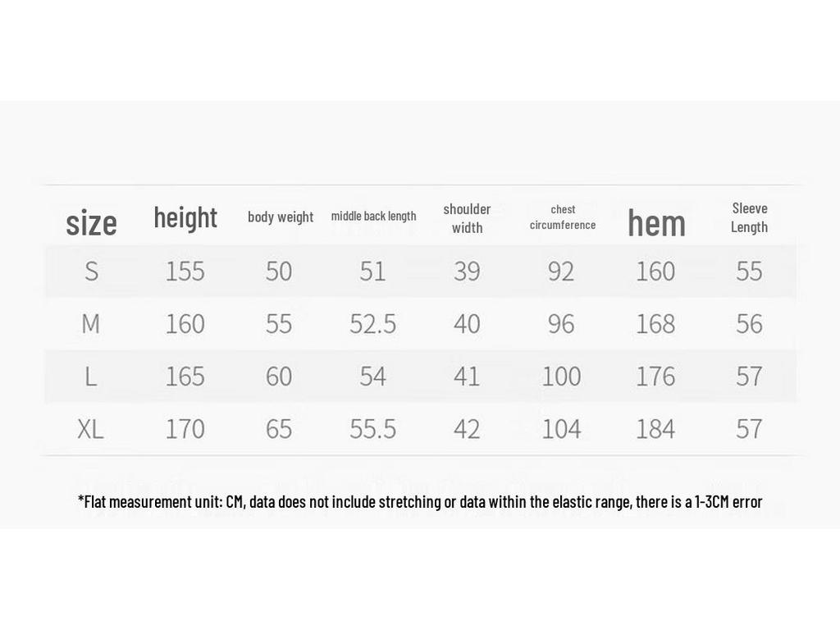Click the 'hem' column header

pos(656,223)
